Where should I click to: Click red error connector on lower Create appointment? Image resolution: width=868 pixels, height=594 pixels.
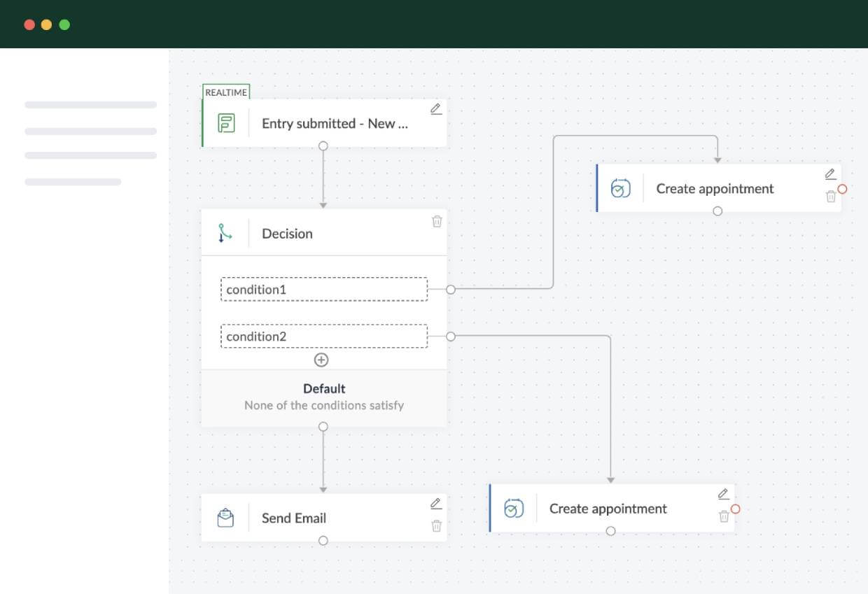tap(736, 509)
